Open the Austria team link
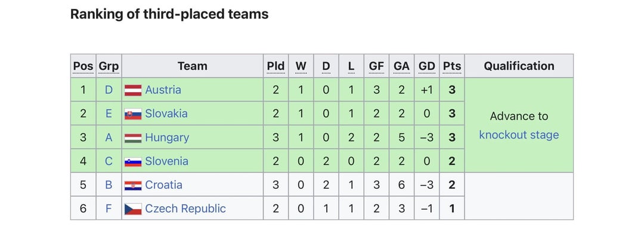The image size is (644, 227). (163, 90)
